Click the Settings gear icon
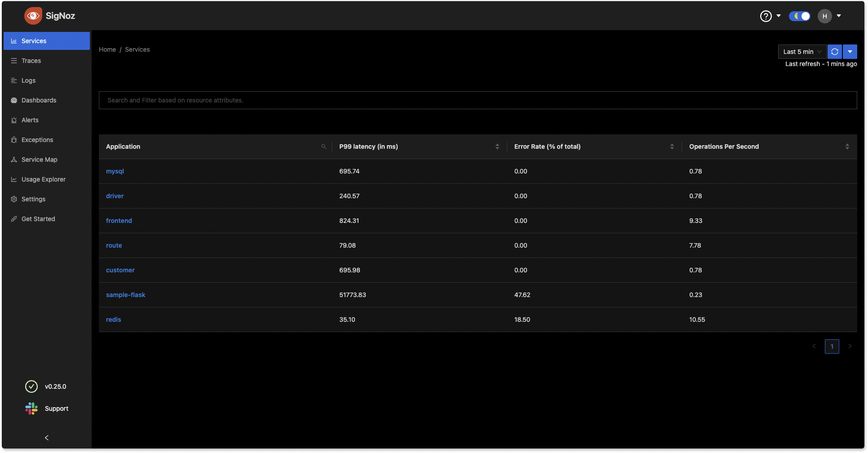The width and height of the screenshot is (868, 453). pyautogui.click(x=14, y=199)
